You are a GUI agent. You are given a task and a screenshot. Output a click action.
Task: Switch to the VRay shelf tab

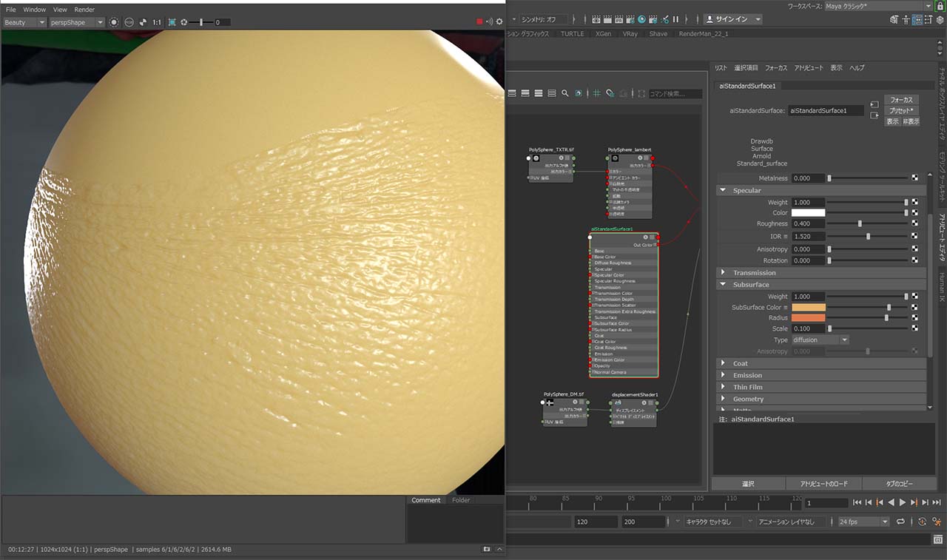[x=630, y=34]
